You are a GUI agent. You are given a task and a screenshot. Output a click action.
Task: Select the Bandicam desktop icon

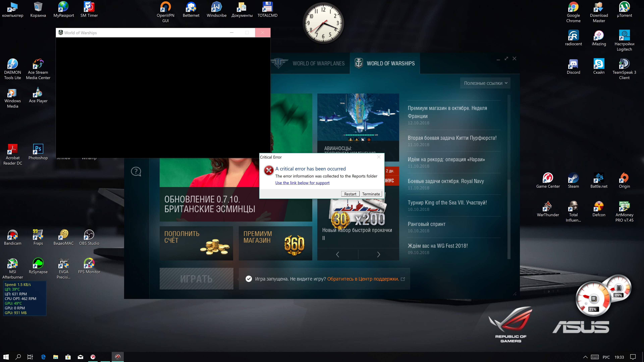[13, 238]
